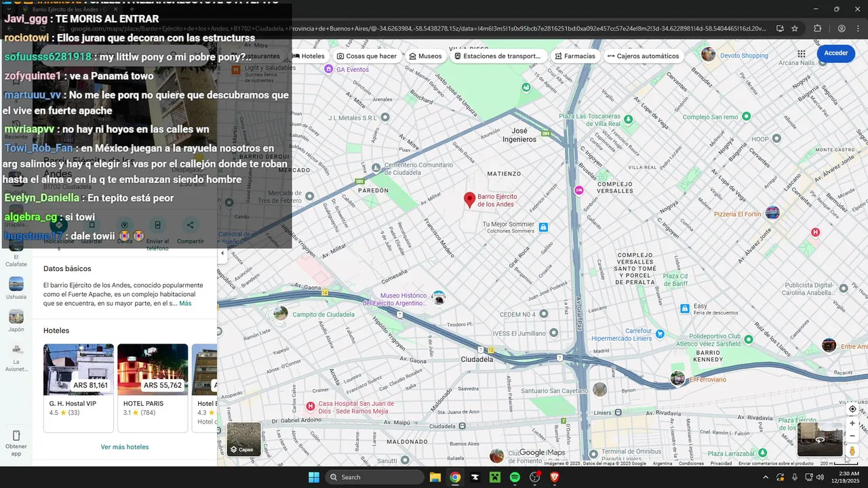Screen dimensions: 868x488
Task: Open the Capas layers selector
Action: pos(243,439)
